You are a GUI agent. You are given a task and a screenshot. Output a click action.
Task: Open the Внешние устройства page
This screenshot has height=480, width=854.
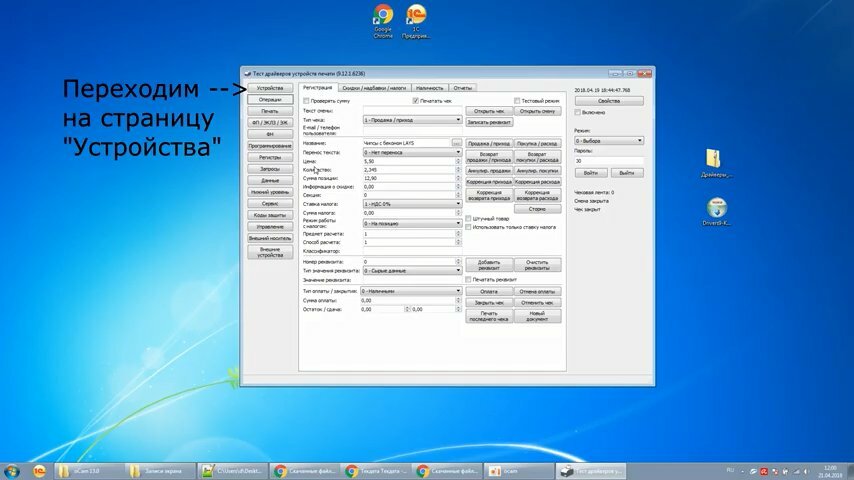coord(270,252)
